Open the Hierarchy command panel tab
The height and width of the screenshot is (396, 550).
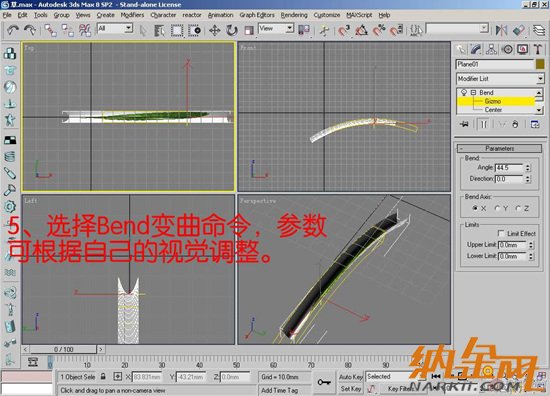pos(491,49)
